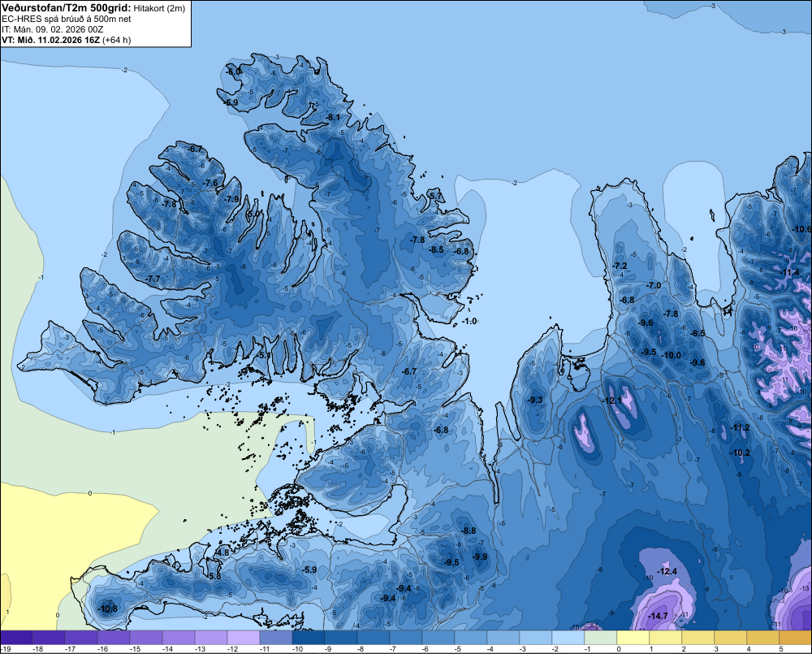Click the -11.4 temperature value

click(x=790, y=273)
